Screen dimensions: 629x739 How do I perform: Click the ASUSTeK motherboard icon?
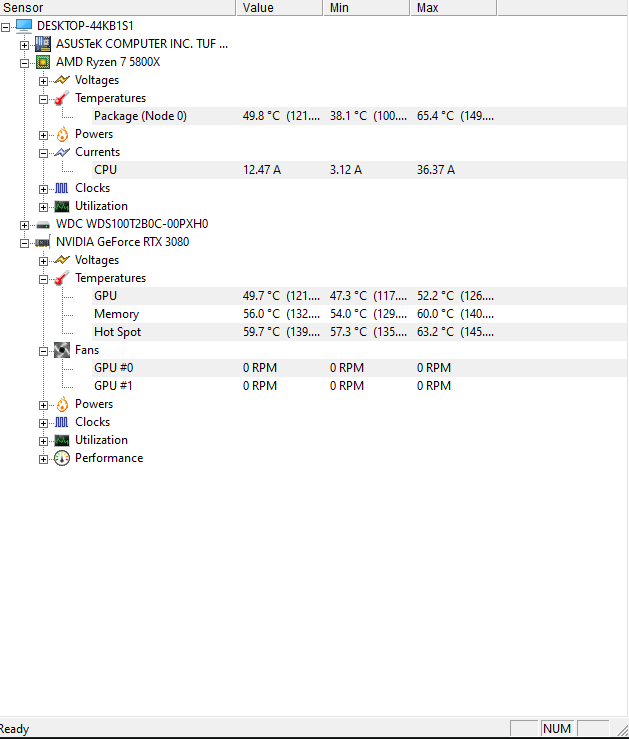click(x=43, y=44)
